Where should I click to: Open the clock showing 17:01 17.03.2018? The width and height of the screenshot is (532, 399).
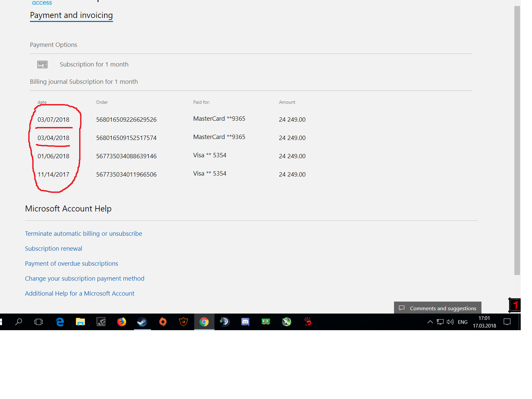pyautogui.click(x=484, y=322)
